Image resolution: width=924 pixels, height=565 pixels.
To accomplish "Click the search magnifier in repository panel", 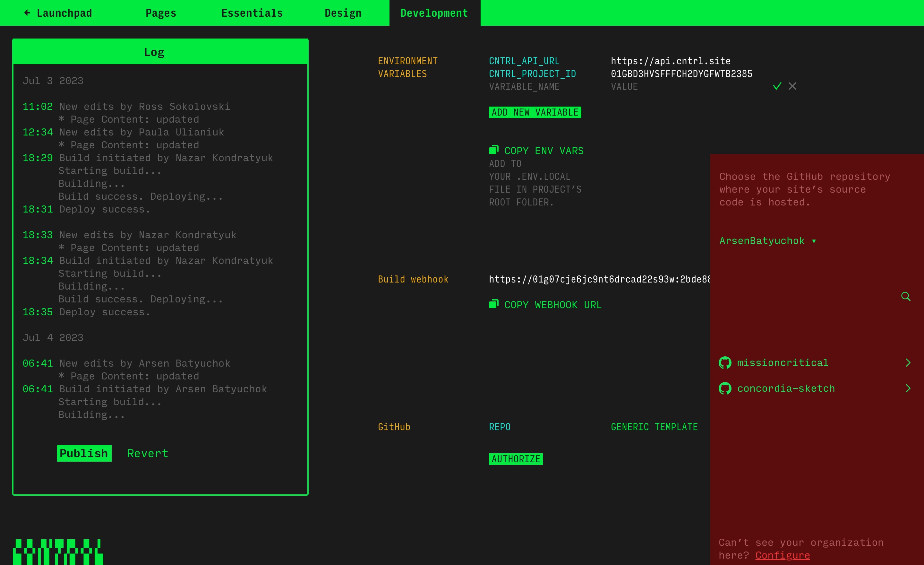I will (x=906, y=297).
